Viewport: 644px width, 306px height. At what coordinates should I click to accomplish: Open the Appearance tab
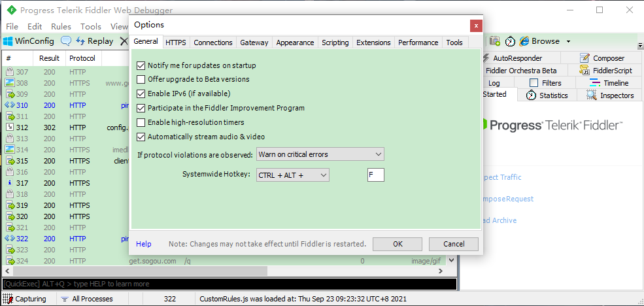point(296,42)
